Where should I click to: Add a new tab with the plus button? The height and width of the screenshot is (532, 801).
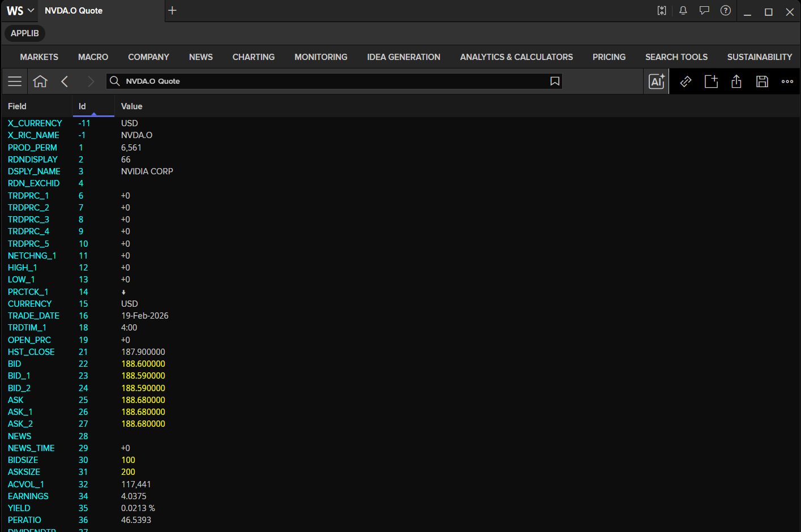(x=173, y=11)
